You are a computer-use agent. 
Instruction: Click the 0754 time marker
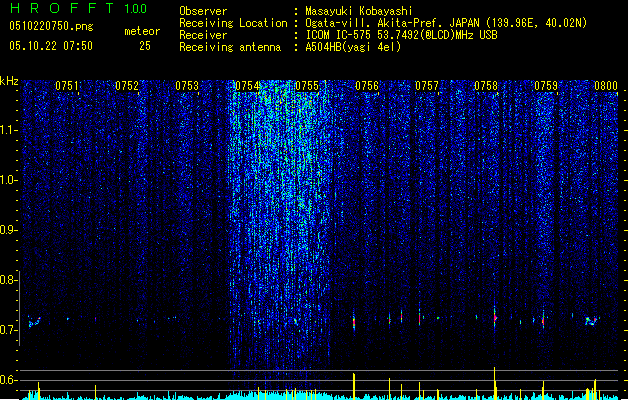247,86
